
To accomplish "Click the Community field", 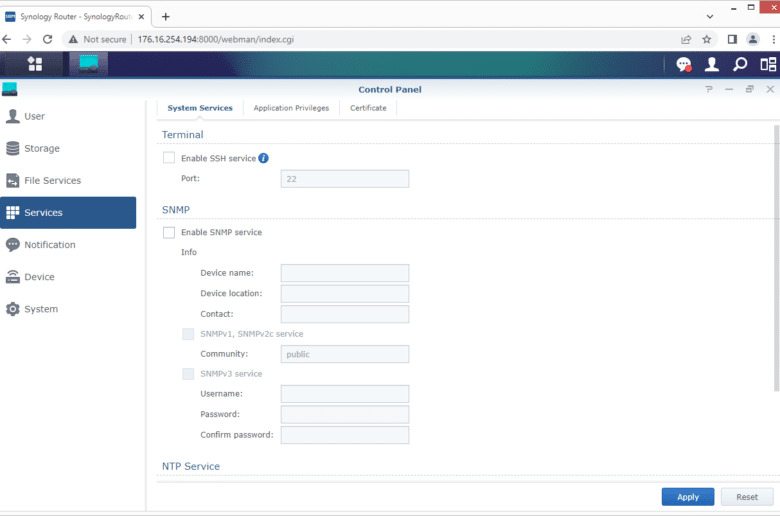I will tap(345, 354).
